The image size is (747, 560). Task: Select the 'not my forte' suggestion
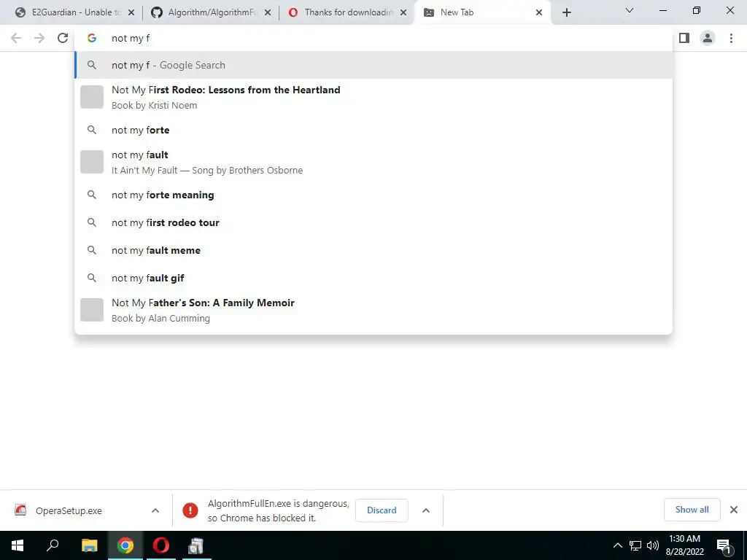(x=373, y=130)
